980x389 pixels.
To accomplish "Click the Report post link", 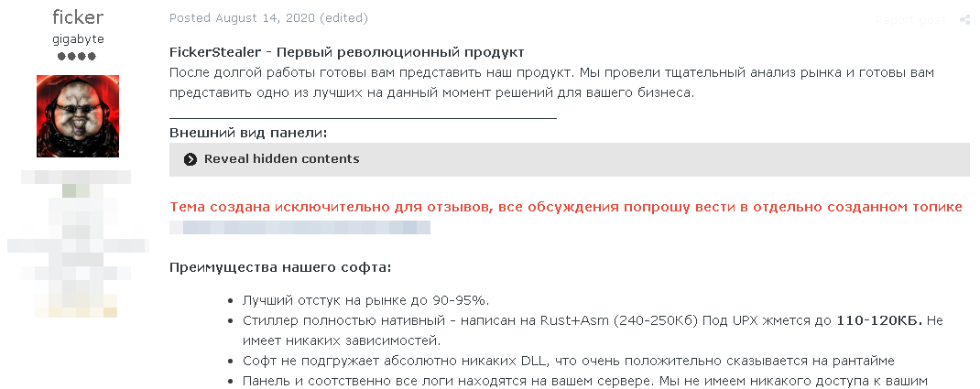I will pos(910,20).
